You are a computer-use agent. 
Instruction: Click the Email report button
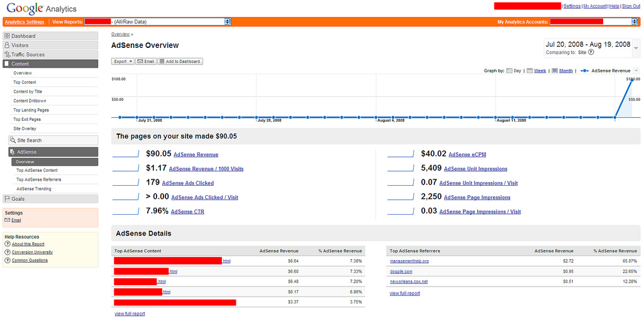pyautogui.click(x=146, y=61)
